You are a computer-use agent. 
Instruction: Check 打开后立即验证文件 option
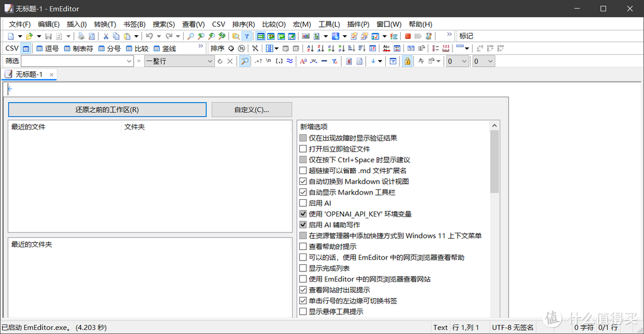click(303, 149)
